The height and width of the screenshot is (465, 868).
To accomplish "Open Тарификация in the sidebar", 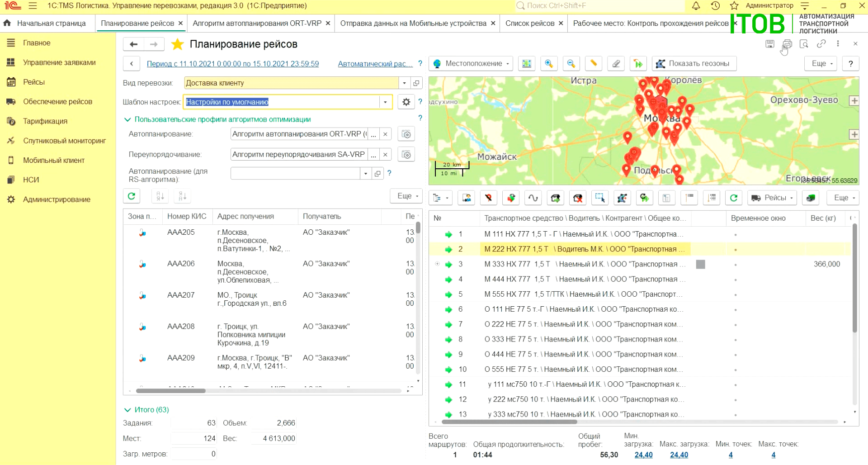I will pos(45,122).
